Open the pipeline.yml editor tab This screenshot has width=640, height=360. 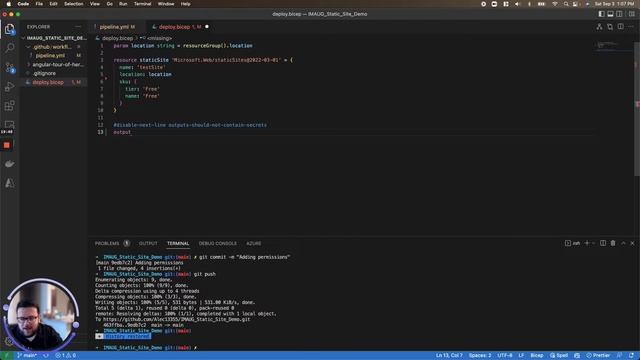coord(117,27)
